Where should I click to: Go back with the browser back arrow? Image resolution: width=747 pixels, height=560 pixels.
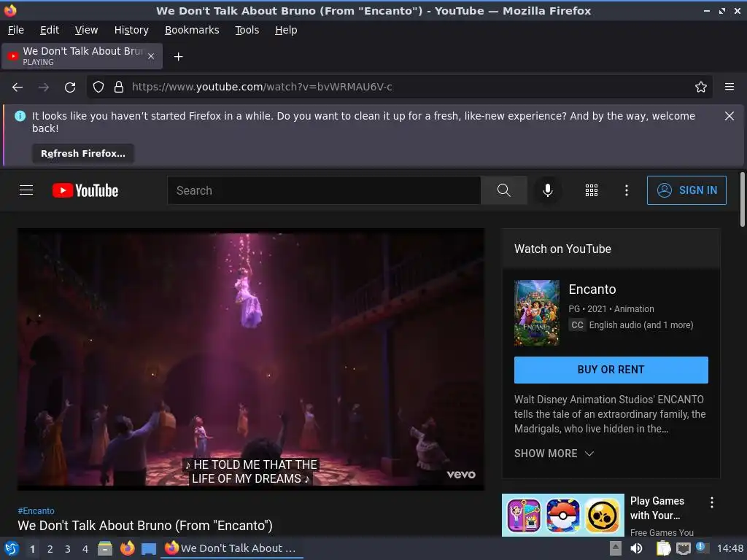point(18,87)
